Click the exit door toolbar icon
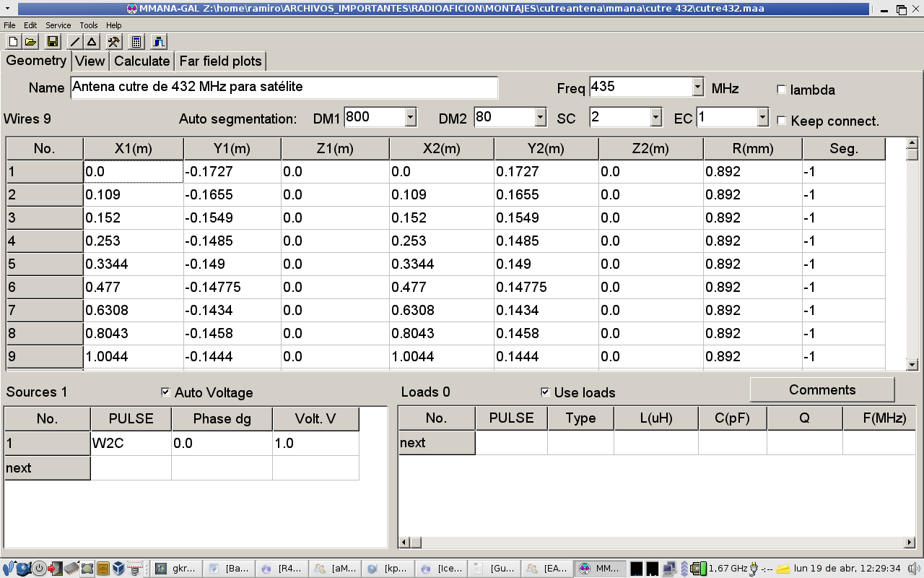Screen dimensions: 924x578 (159, 42)
